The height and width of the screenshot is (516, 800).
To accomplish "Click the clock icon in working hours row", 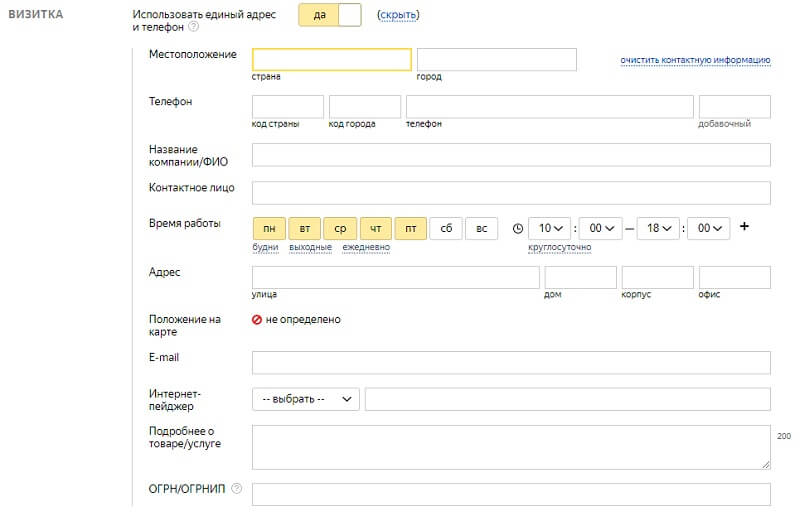I will (517, 228).
